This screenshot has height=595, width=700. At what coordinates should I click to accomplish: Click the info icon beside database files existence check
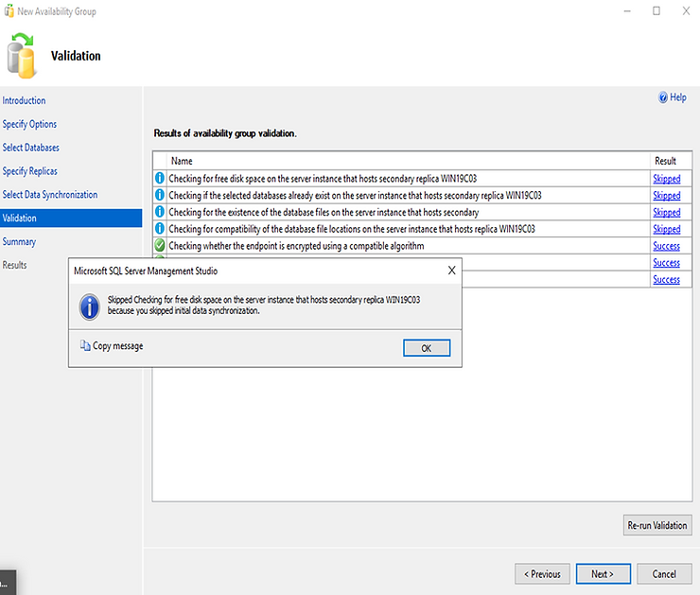coord(160,212)
